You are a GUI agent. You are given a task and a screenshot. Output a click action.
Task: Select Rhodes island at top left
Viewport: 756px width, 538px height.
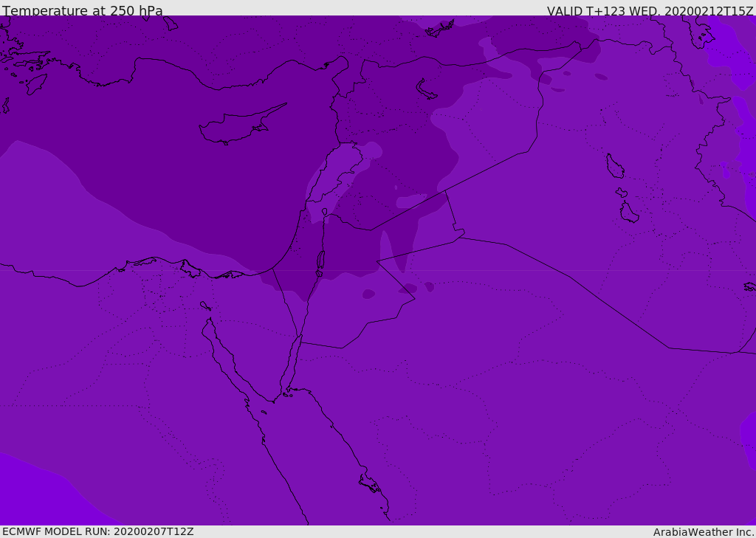click(x=35, y=83)
